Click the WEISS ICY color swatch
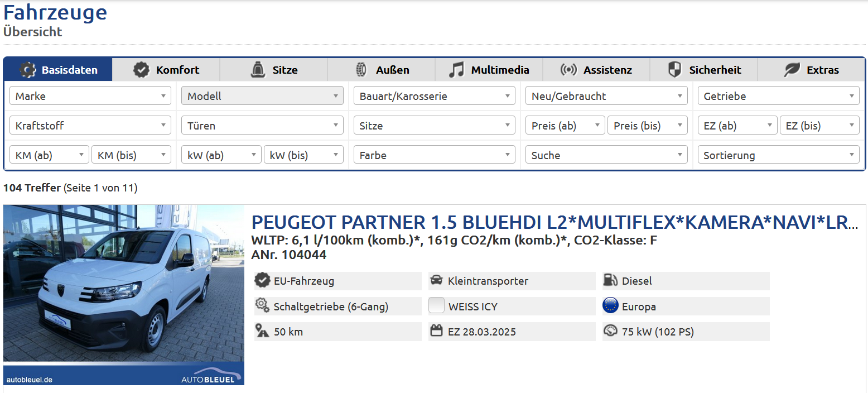Screen dimensions: 868x393 click(436, 306)
